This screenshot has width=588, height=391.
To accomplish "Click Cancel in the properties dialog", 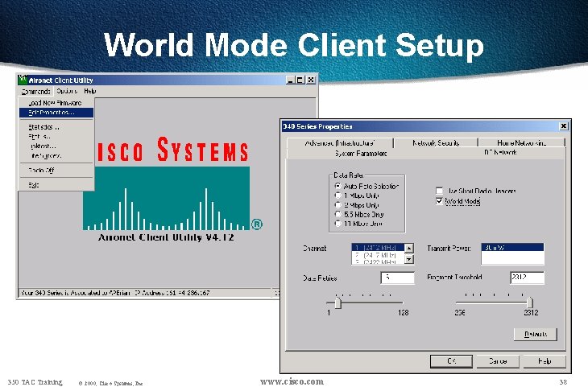I will tap(498, 361).
